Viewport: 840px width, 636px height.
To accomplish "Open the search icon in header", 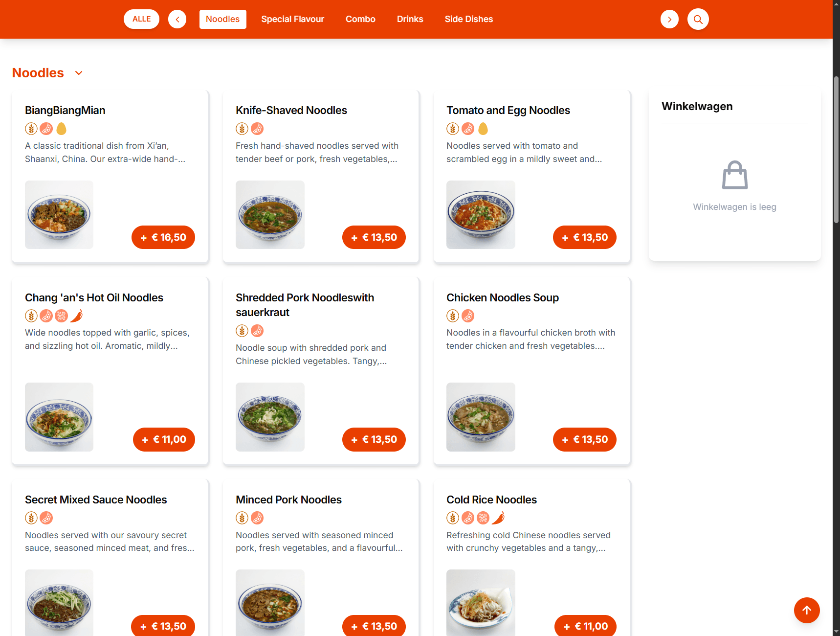I will (x=698, y=19).
